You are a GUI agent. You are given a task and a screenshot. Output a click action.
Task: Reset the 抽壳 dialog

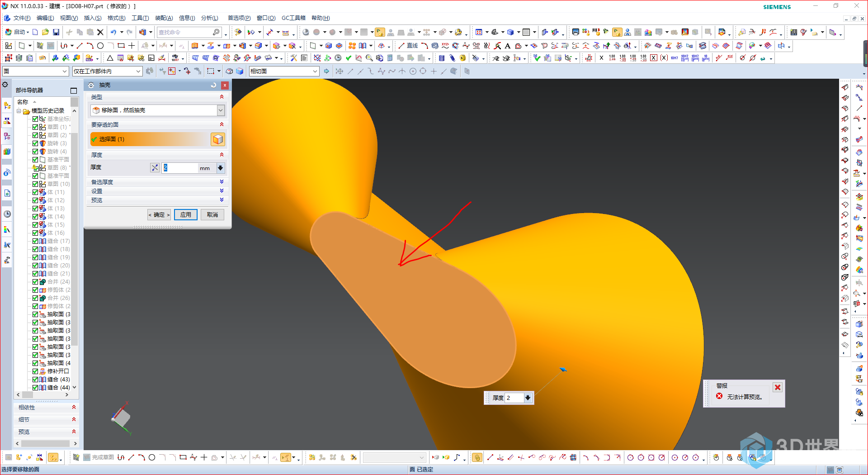[213, 85]
